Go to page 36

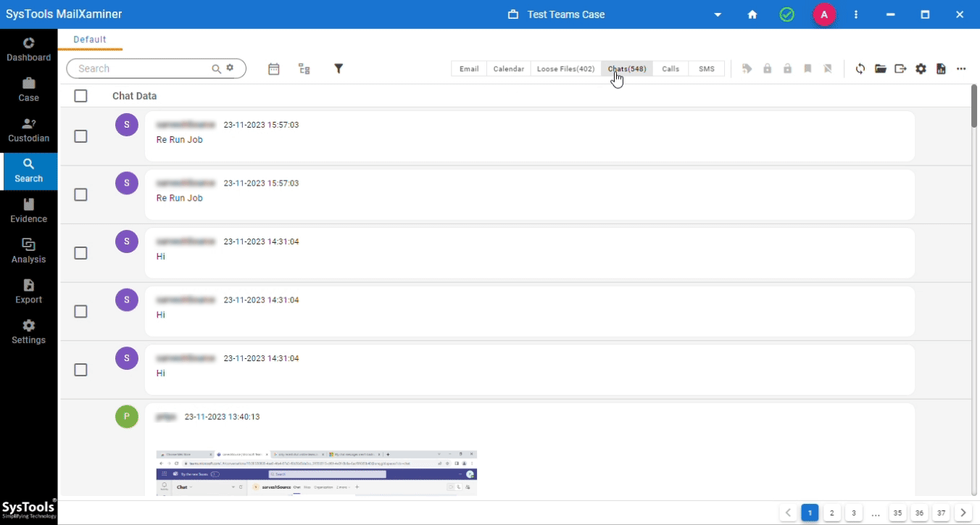click(x=919, y=513)
